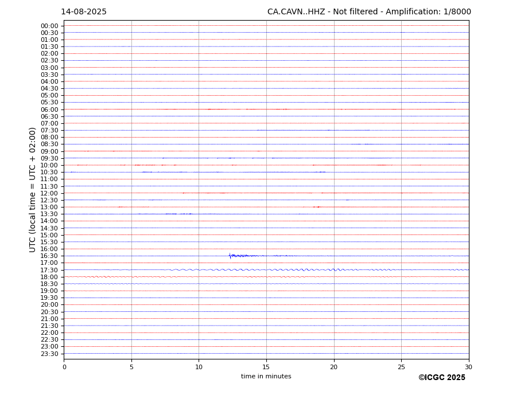Click the x-axis tick label 5
The width and height of the screenshot is (532, 399).
coord(131,367)
